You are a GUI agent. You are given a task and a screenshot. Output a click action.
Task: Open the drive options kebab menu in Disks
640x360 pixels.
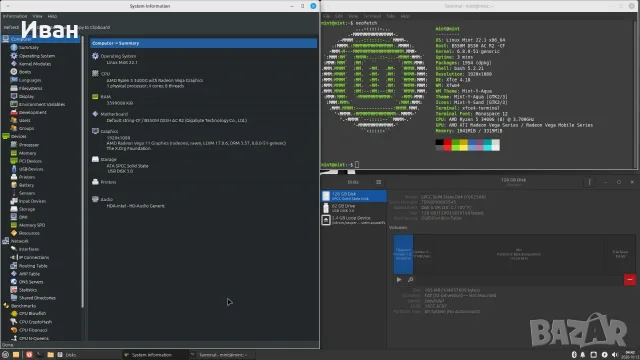(589, 182)
